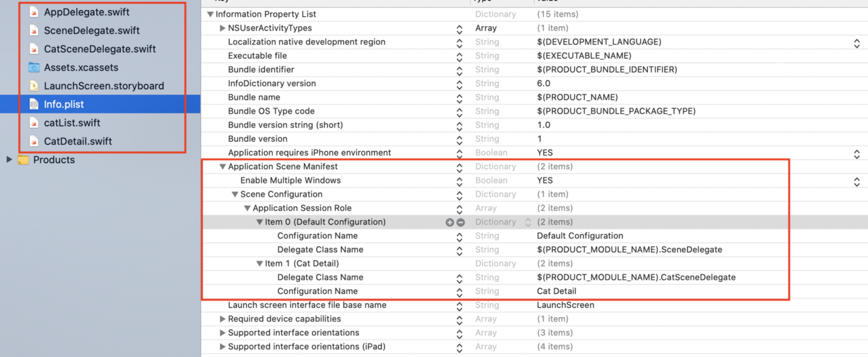Click the CatSceneDelegate.swift file icon

(x=33, y=49)
